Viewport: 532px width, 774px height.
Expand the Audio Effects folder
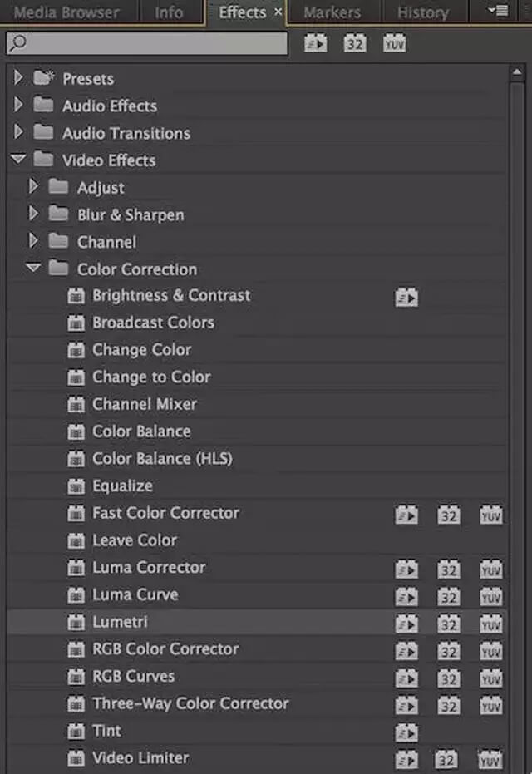tap(19, 106)
